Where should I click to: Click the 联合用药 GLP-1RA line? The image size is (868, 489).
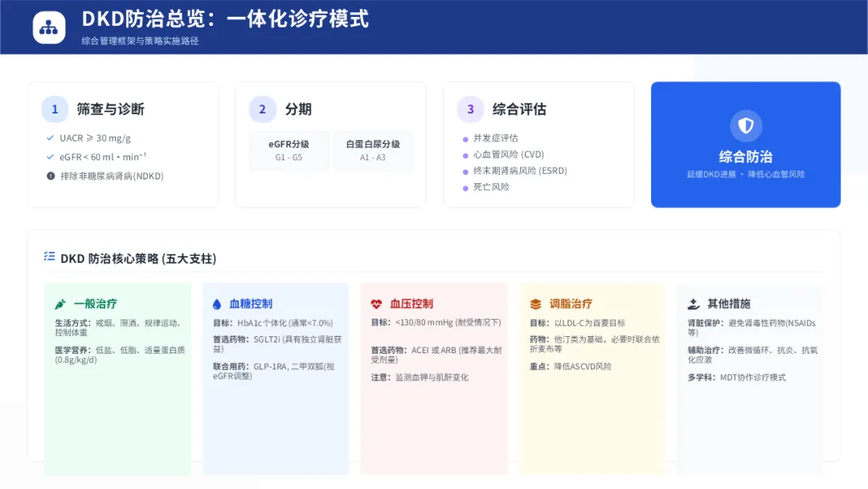pos(273,371)
